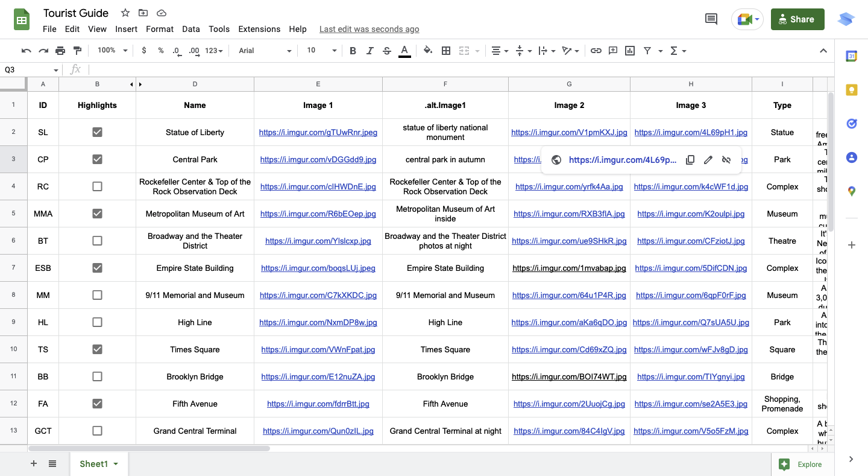The width and height of the screenshot is (868, 476).
Task: Click the Name box showing Q3
Action: (30, 70)
